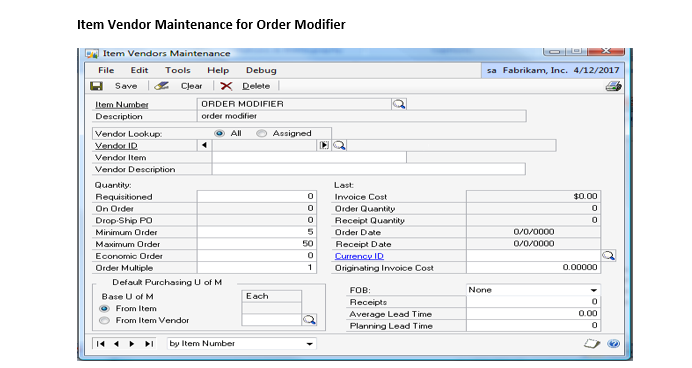Click the Item Number link label
This screenshot has height=368, width=692.
pos(122,105)
